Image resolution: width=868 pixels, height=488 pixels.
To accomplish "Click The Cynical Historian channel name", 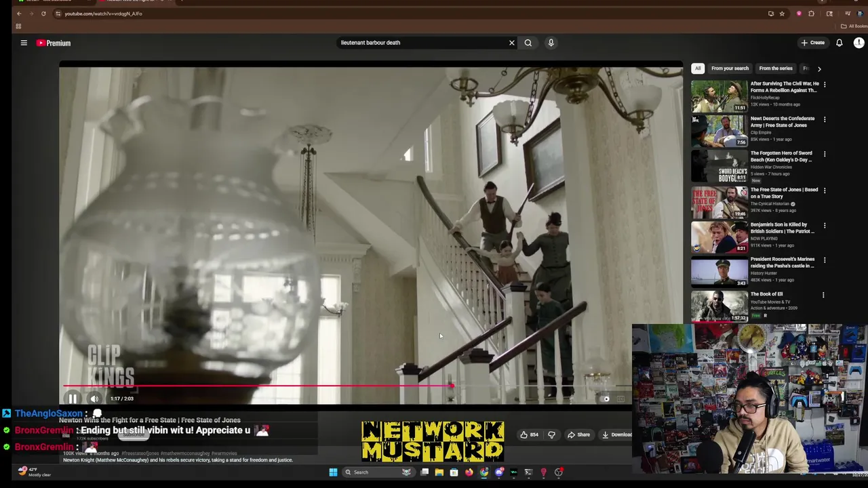I will [770, 203].
